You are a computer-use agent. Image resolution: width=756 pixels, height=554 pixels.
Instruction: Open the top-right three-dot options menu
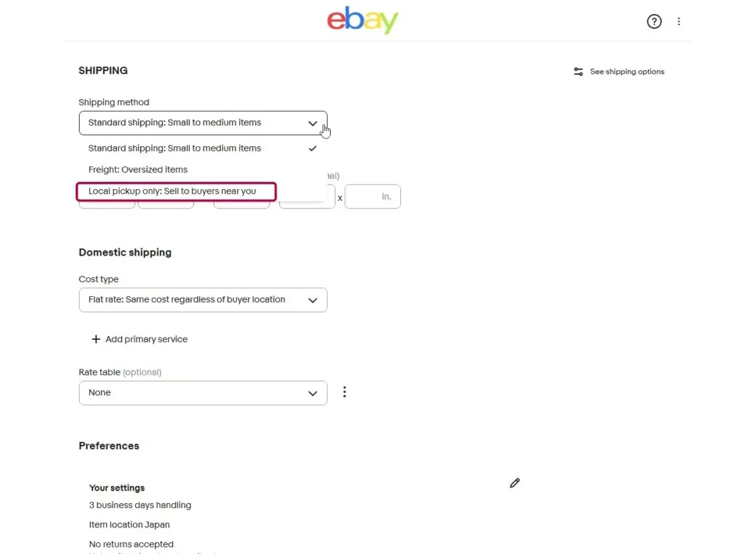click(x=679, y=21)
